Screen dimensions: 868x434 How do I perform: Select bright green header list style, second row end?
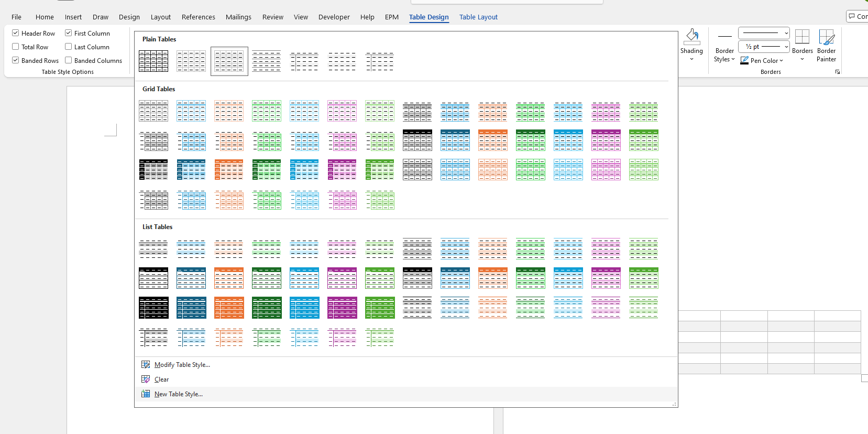pos(644,278)
